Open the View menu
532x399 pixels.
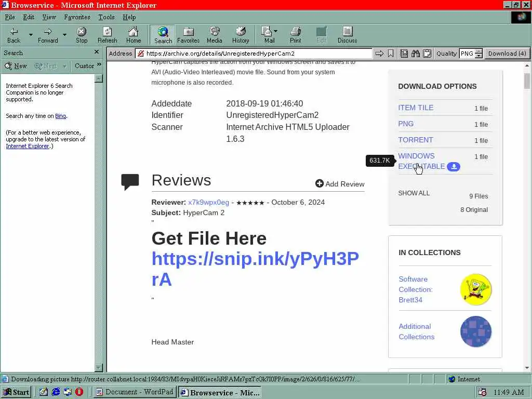(x=49, y=17)
